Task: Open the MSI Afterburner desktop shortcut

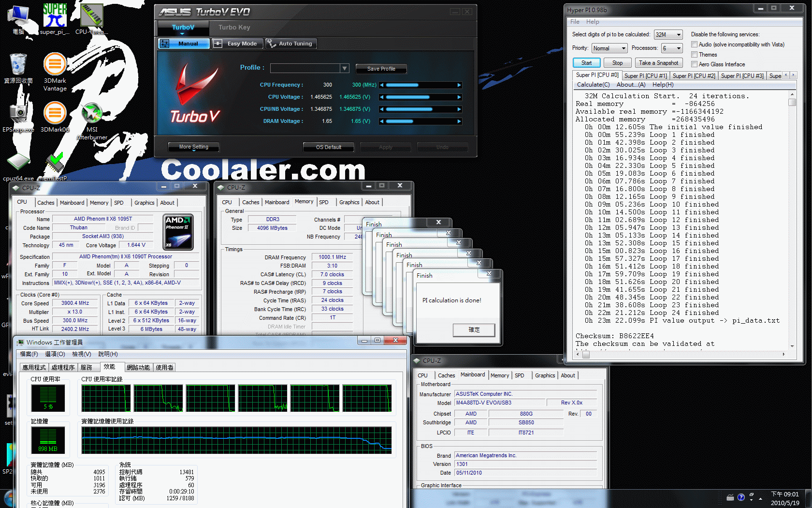Action: click(x=92, y=121)
